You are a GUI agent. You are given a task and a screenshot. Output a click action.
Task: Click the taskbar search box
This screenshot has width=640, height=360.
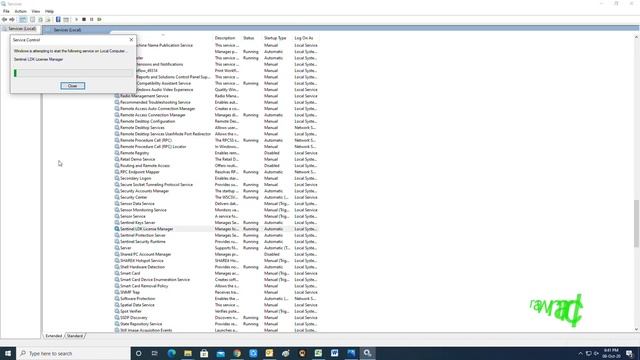(73, 353)
